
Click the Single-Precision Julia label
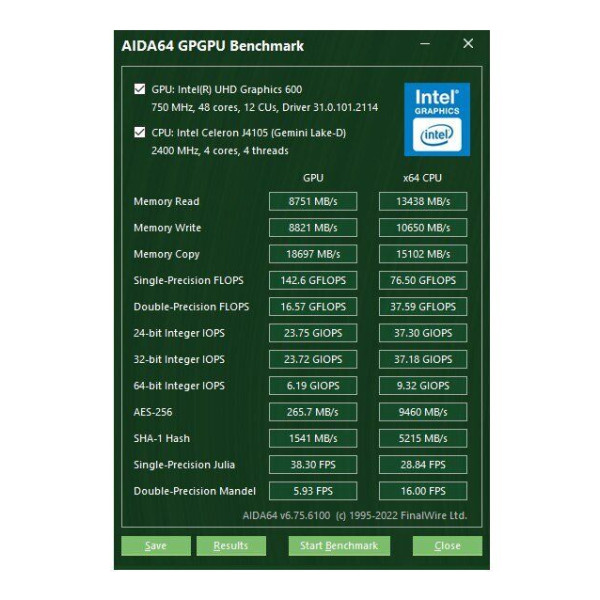point(184,465)
